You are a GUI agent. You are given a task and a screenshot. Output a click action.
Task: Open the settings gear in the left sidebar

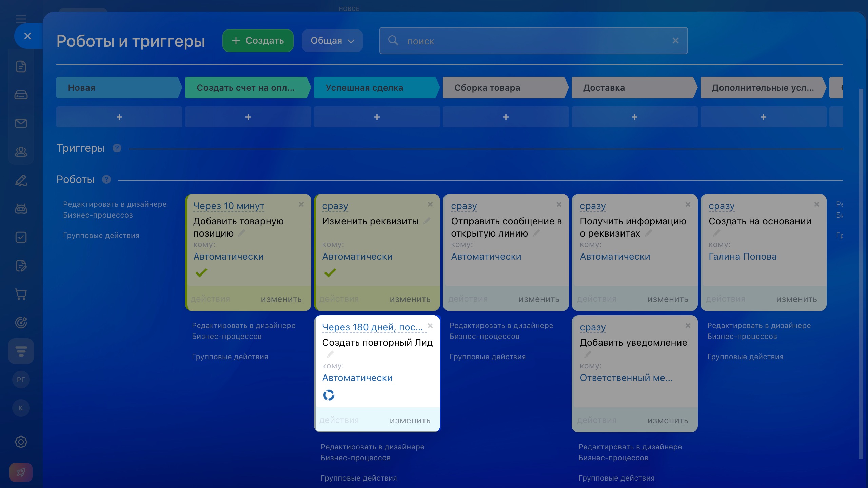(21, 442)
